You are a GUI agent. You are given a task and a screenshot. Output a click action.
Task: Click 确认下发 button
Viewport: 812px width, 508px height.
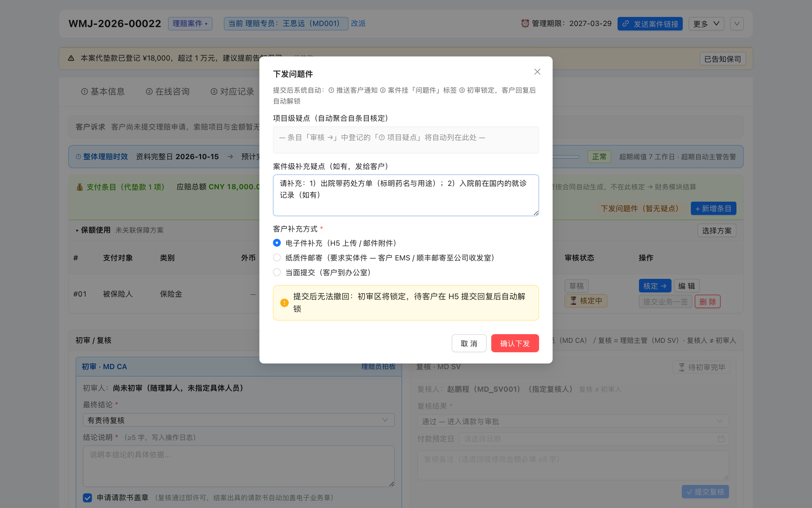(x=515, y=343)
